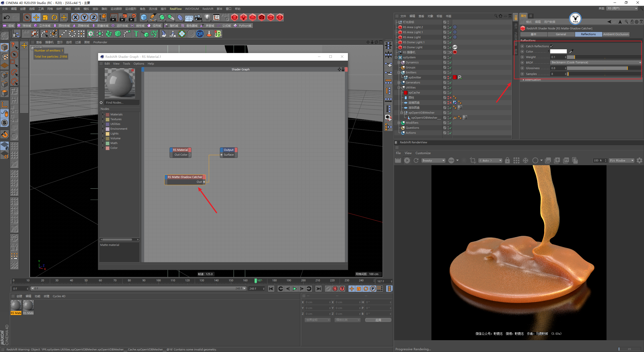Click the Find Nodes search field

pos(122,103)
